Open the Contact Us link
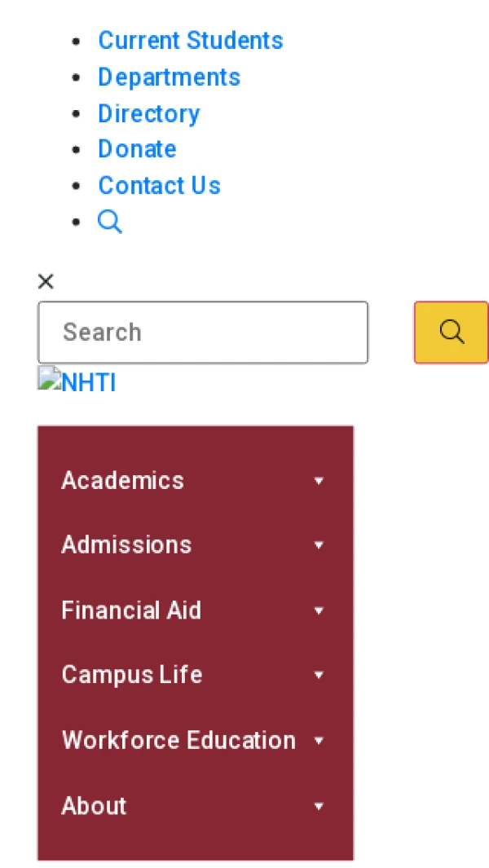The height and width of the screenshot is (868, 489). click(160, 185)
